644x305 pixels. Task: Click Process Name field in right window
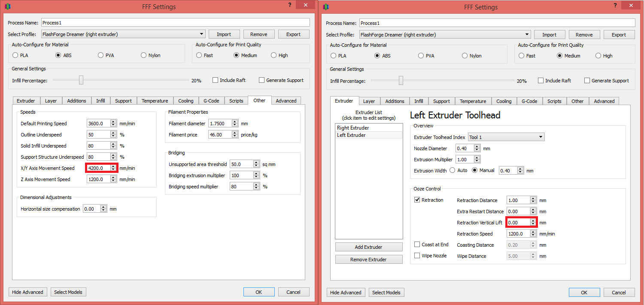point(497,23)
